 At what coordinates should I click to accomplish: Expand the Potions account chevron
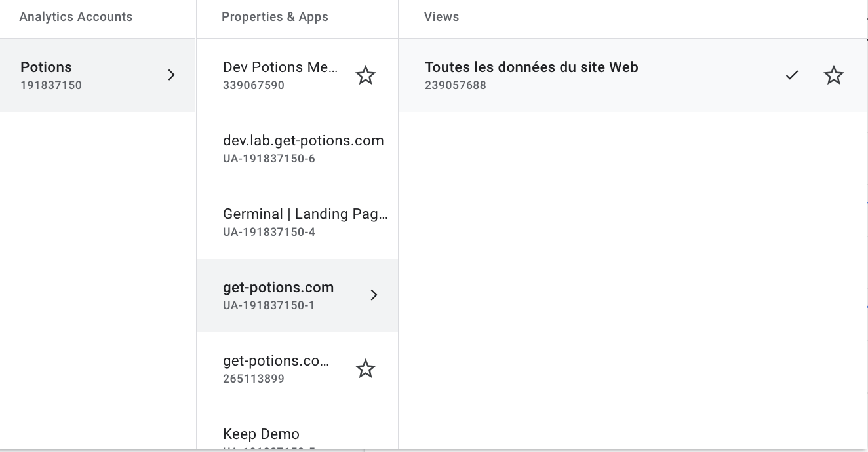coord(171,75)
